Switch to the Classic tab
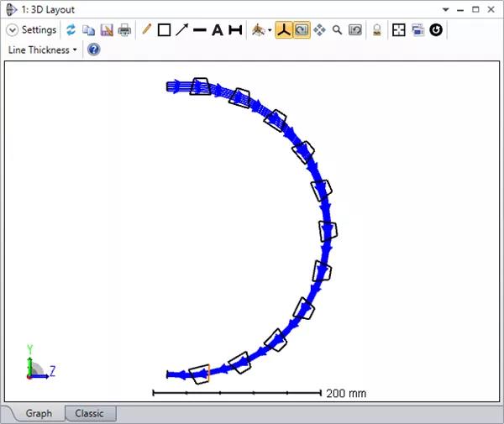Viewport: 504px width, 424px height. tap(89, 413)
